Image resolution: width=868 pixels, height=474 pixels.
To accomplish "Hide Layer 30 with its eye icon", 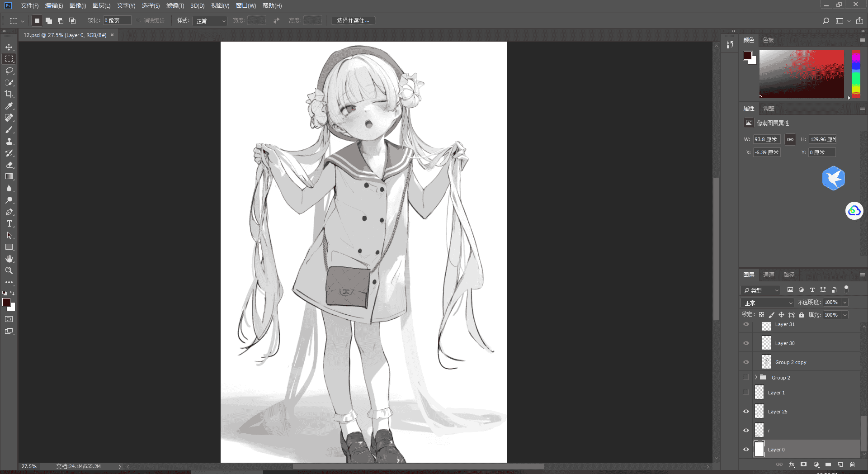I will pos(746,343).
